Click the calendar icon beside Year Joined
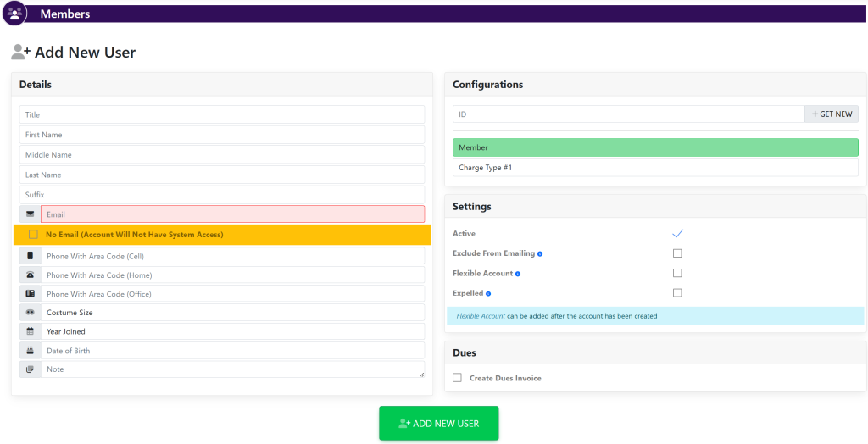Viewport: 868px width, 444px height. [31, 331]
